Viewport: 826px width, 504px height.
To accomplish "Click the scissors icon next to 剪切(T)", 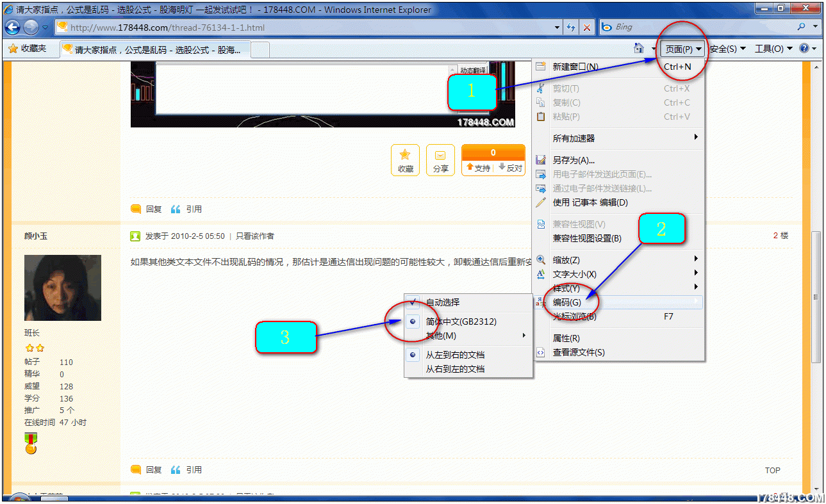I will coord(541,88).
